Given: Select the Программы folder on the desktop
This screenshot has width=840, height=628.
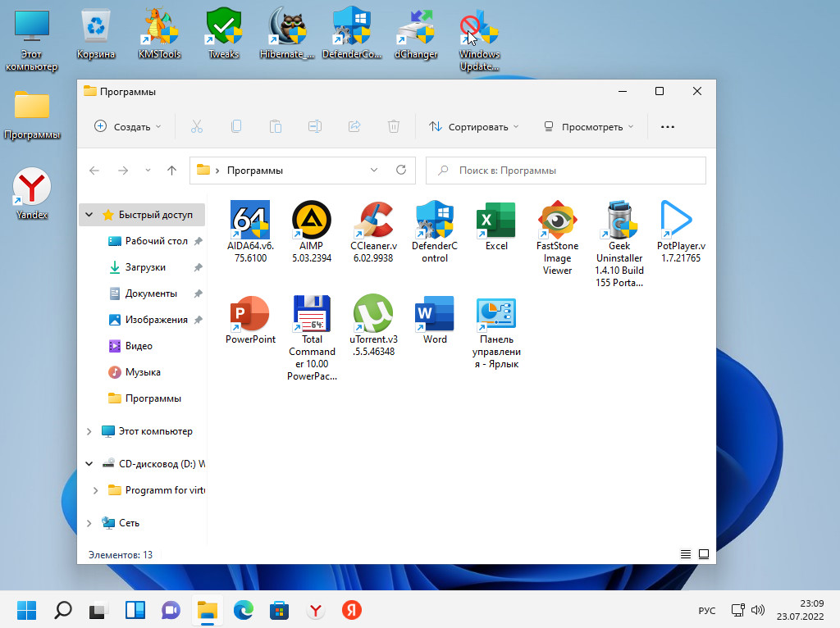Looking at the screenshot, I should click(32, 115).
